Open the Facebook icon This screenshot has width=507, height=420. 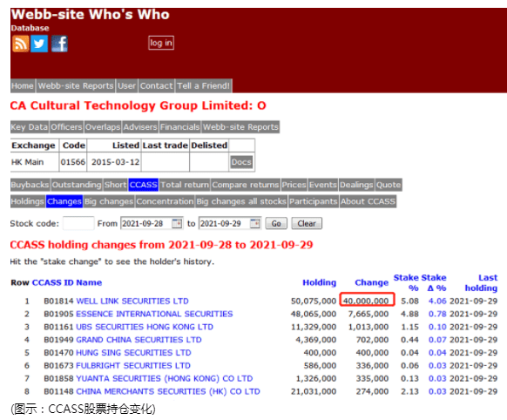coord(59,44)
